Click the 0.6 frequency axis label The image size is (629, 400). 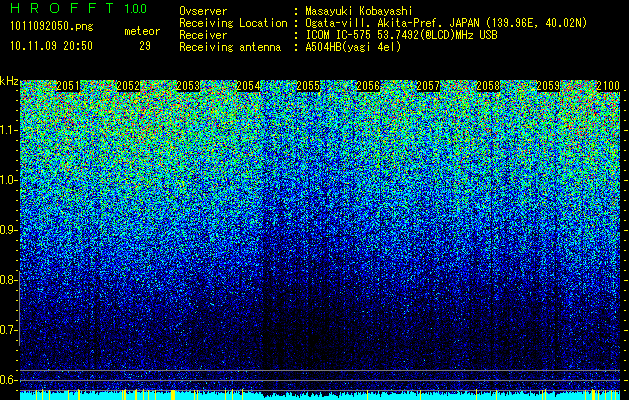point(8,380)
